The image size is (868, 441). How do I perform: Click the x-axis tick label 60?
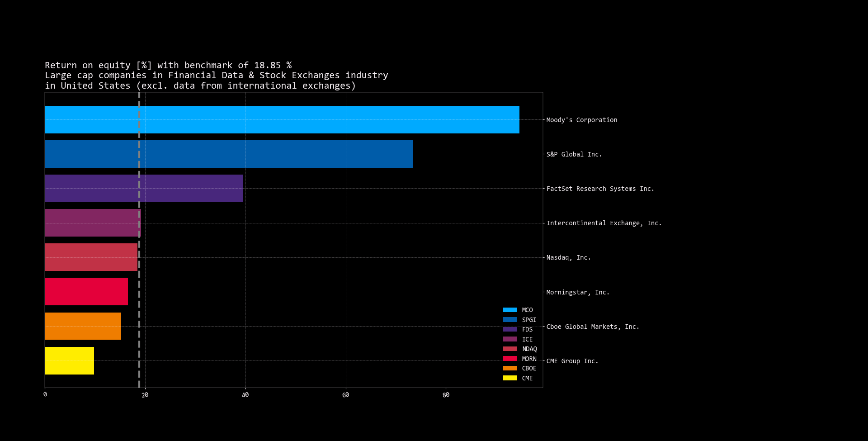click(x=346, y=395)
